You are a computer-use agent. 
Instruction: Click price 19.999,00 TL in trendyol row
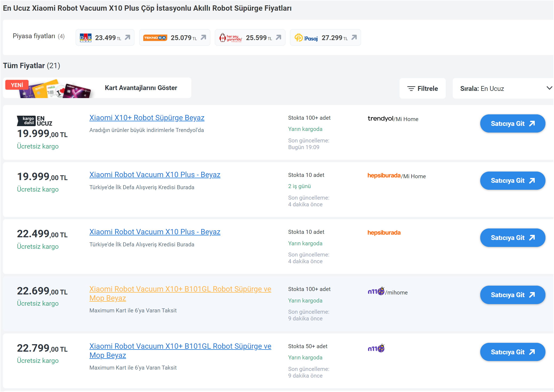(x=42, y=134)
